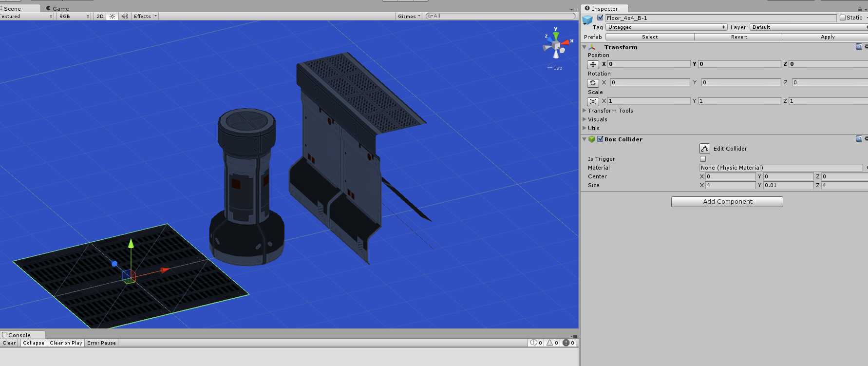Click the Position X input field
Image resolution: width=868 pixels, height=366 pixels.
point(649,64)
